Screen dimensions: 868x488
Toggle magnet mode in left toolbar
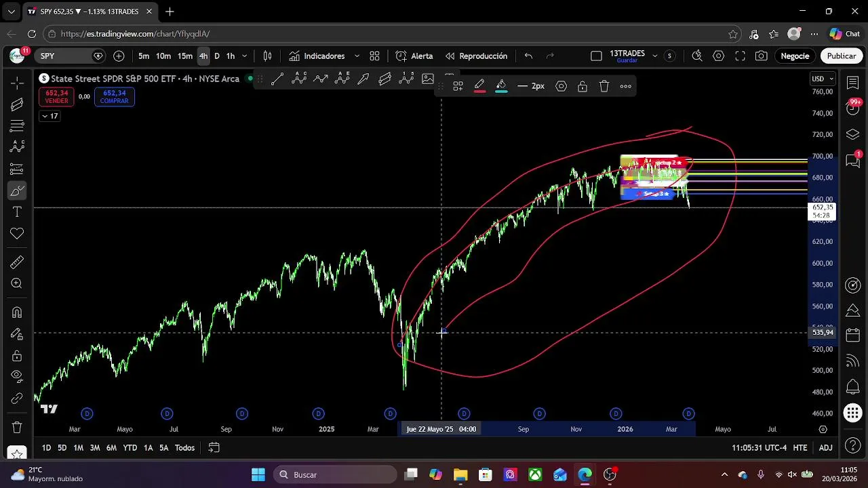[x=17, y=312]
